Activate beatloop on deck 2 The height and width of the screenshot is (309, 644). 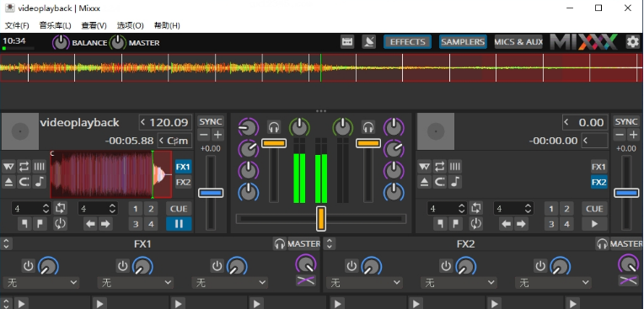476,209
